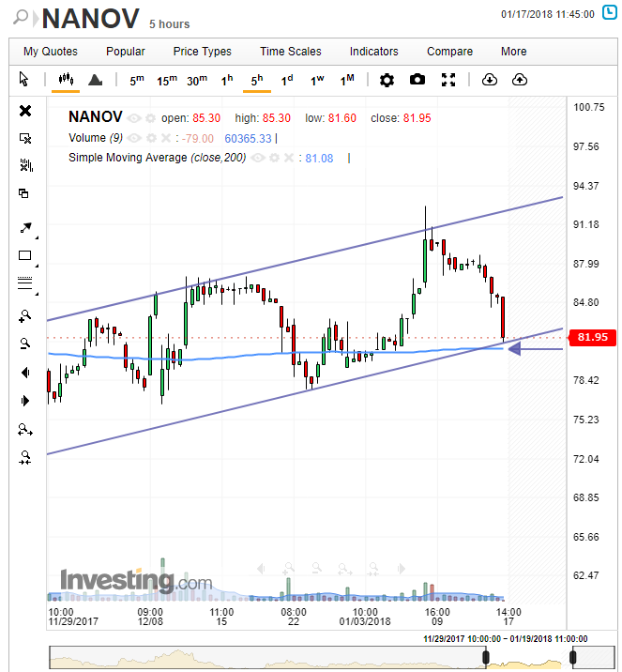Switch to area chart type

[x=95, y=80]
